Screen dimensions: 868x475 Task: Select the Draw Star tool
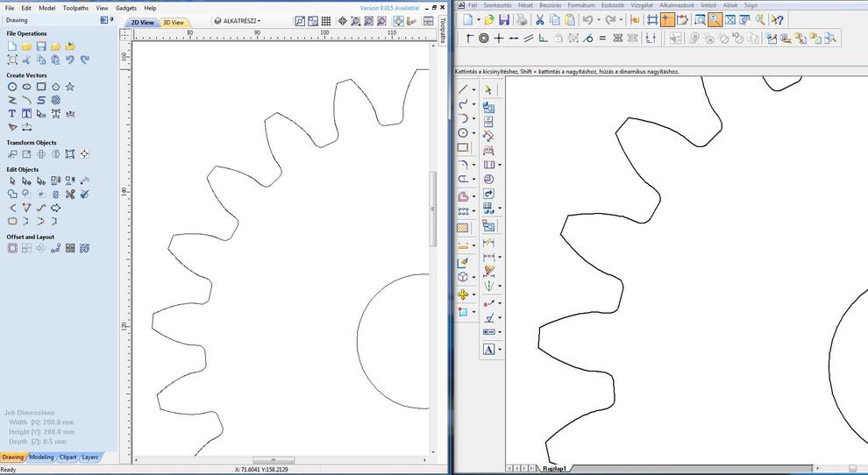pos(70,87)
